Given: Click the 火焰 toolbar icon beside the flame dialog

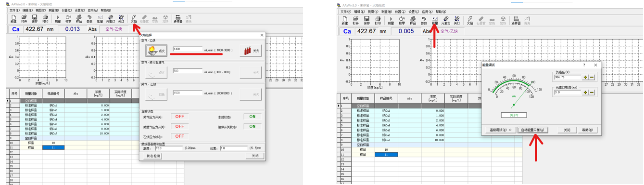Looking at the screenshot, I should tap(133, 19).
